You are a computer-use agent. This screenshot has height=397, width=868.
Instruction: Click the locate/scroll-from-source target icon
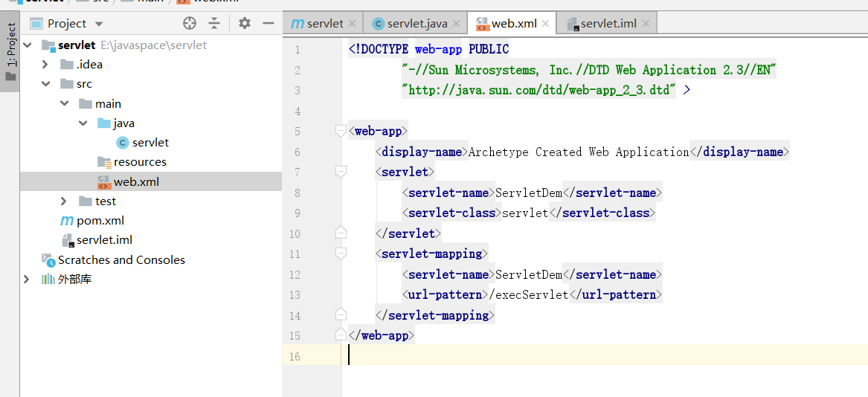tap(190, 23)
